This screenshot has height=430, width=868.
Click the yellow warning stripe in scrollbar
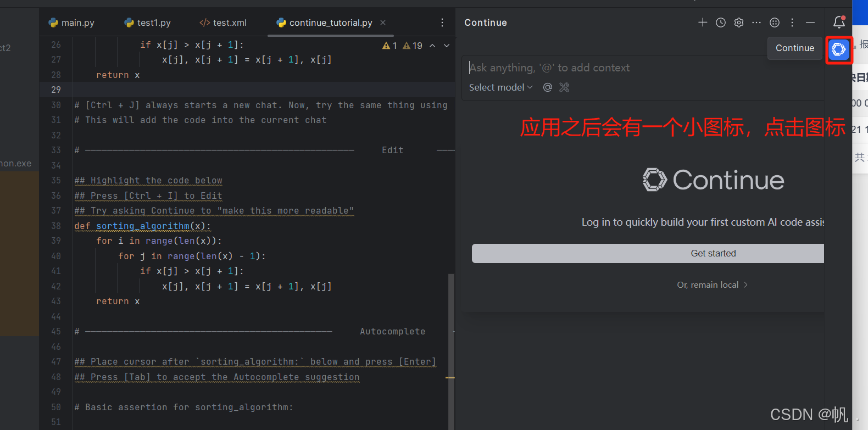[x=450, y=378]
